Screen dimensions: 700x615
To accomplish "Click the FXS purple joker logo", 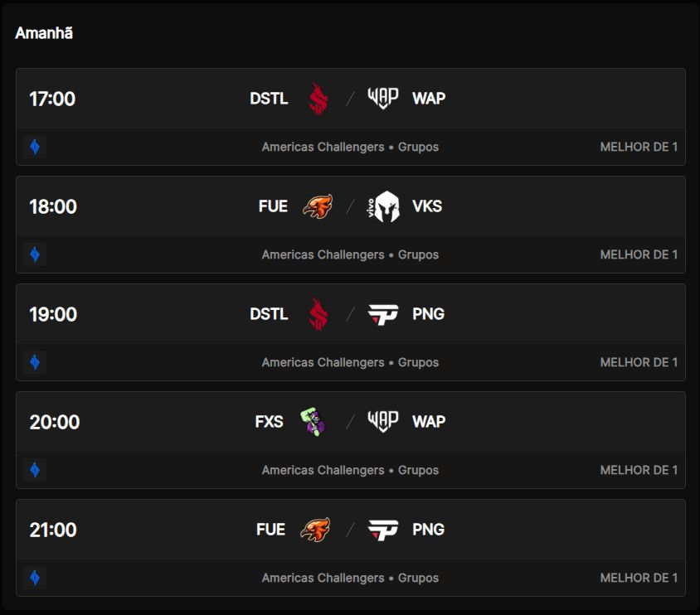I will (x=313, y=421).
